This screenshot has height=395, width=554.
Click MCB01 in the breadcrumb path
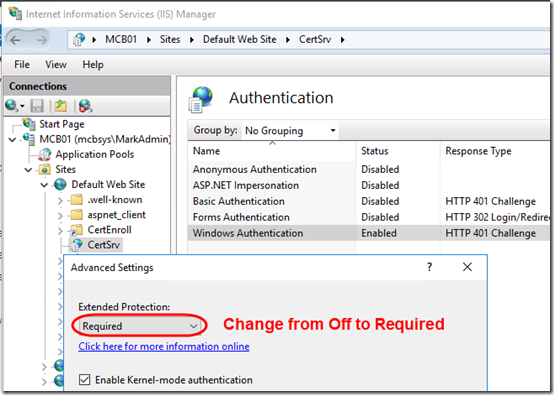[x=121, y=39]
